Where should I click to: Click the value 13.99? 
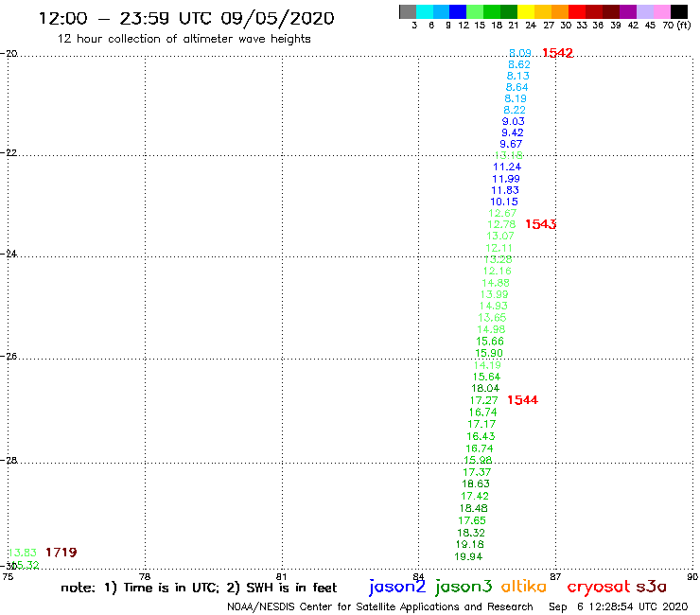495,295
